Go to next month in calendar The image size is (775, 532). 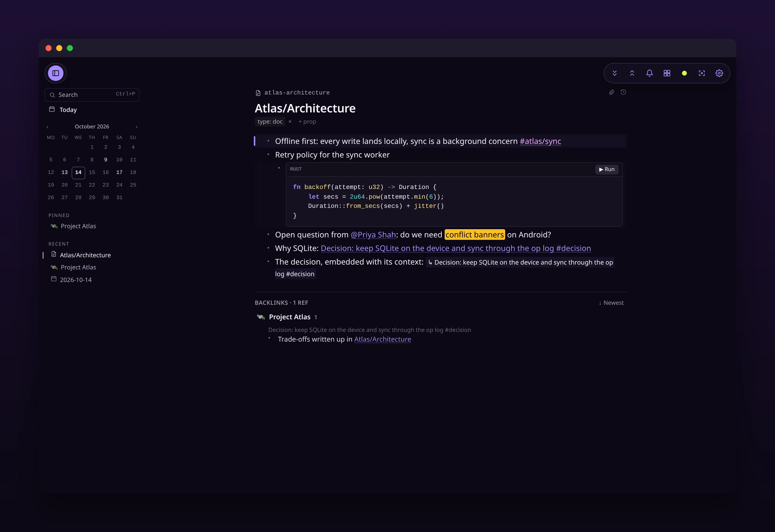136,127
